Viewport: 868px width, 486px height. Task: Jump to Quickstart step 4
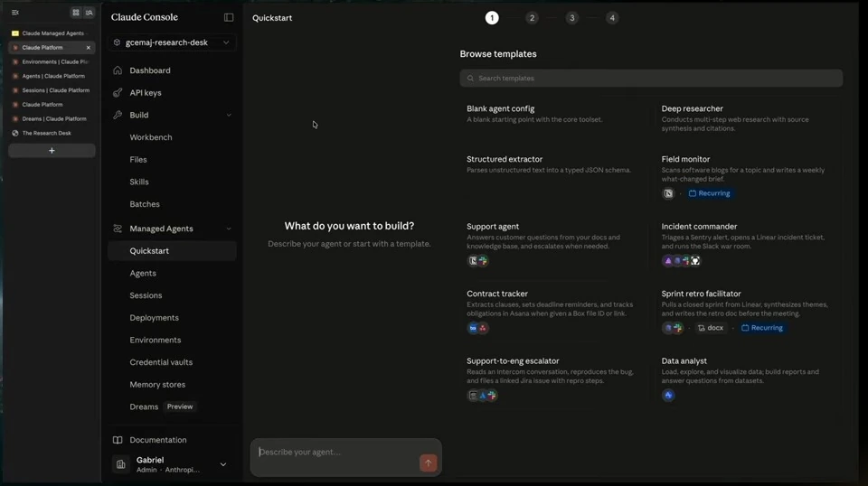point(612,18)
